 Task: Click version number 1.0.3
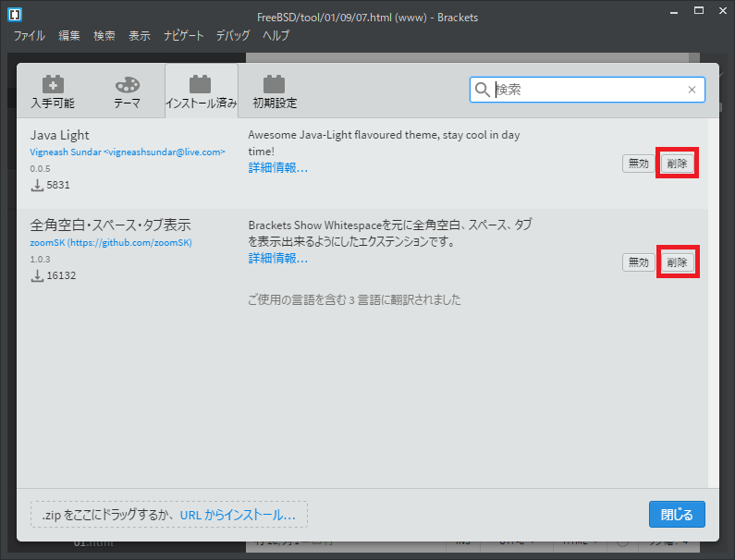point(40,259)
